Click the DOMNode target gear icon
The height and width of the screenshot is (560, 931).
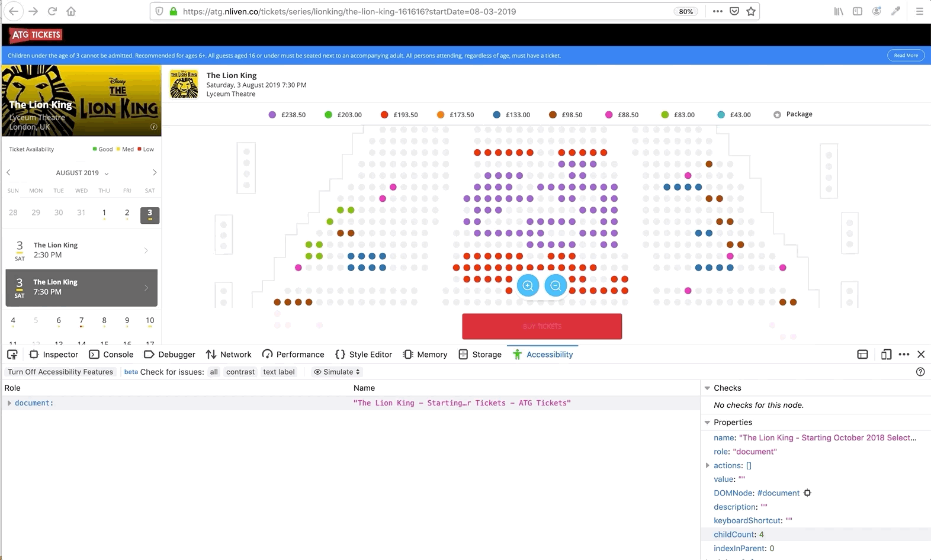tap(807, 493)
